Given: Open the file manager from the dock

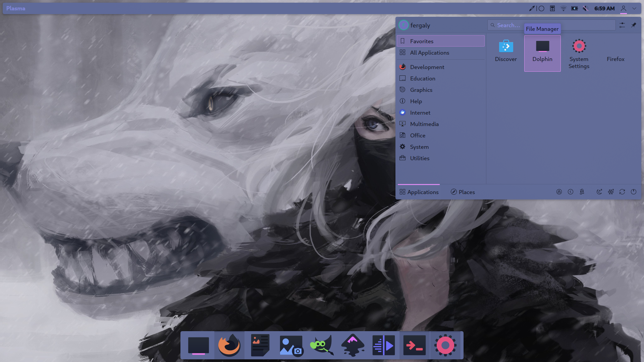Looking at the screenshot, I should pyautogui.click(x=199, y=346).
